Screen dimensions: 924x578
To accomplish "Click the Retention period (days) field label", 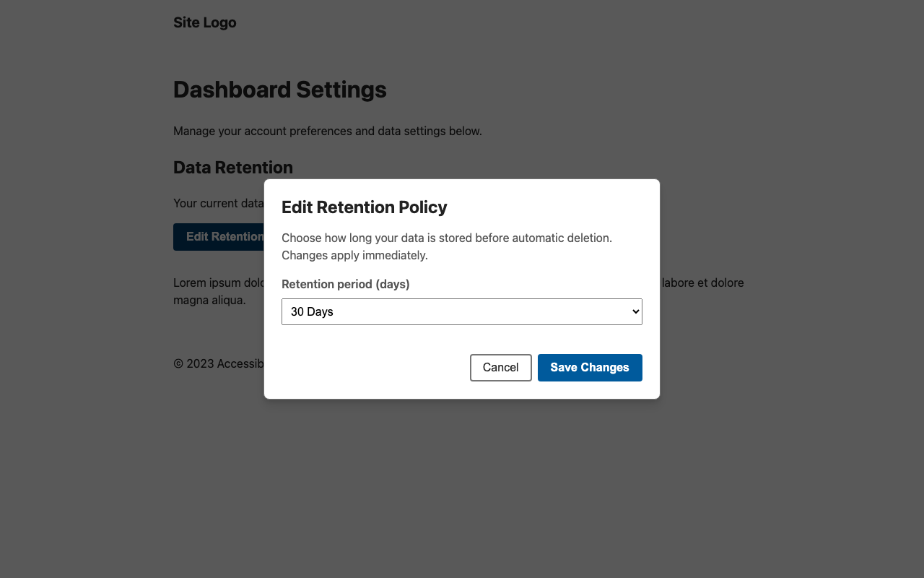I will (345, 284).
